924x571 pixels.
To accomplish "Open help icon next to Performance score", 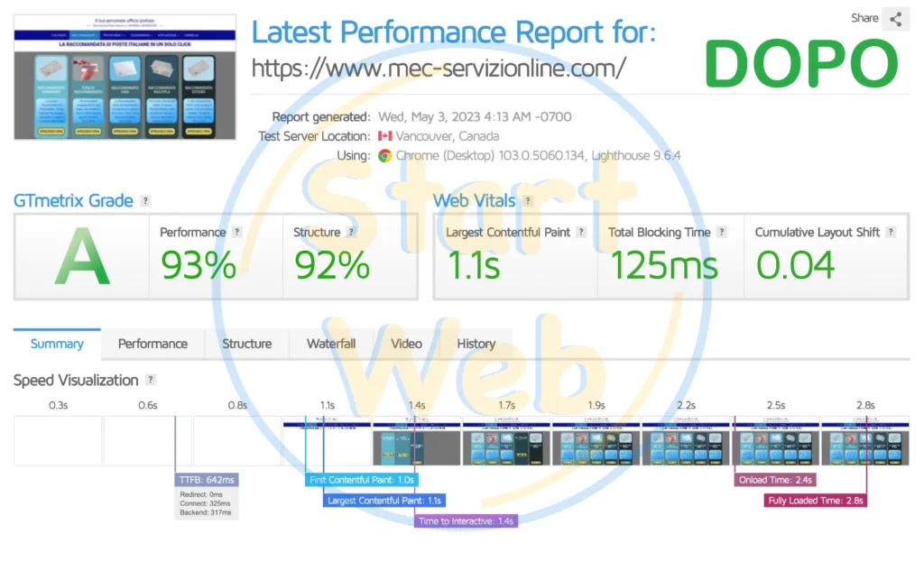I will [237, 232].
